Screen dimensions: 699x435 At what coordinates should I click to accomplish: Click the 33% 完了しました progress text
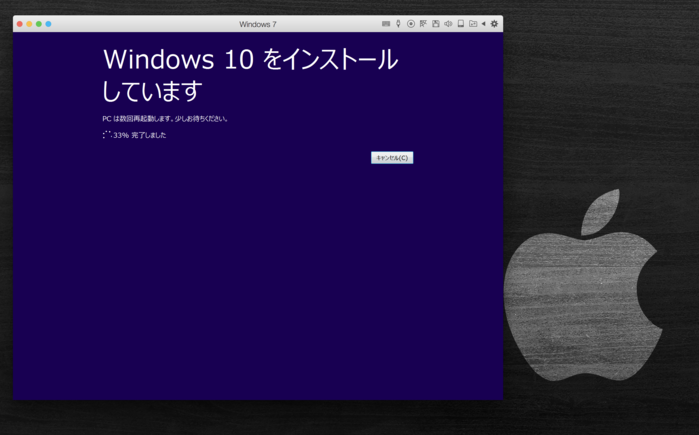140,135
